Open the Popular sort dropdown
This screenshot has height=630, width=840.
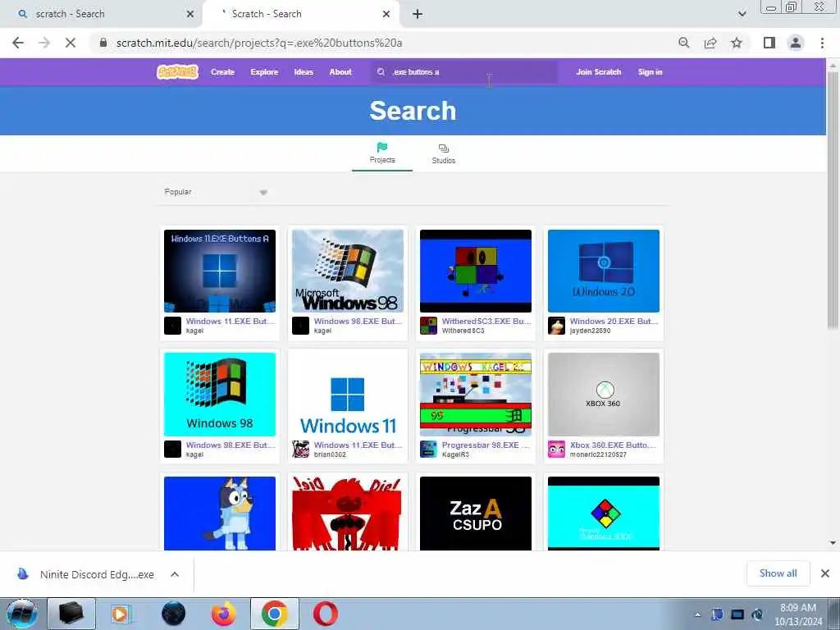click(216, 192)
